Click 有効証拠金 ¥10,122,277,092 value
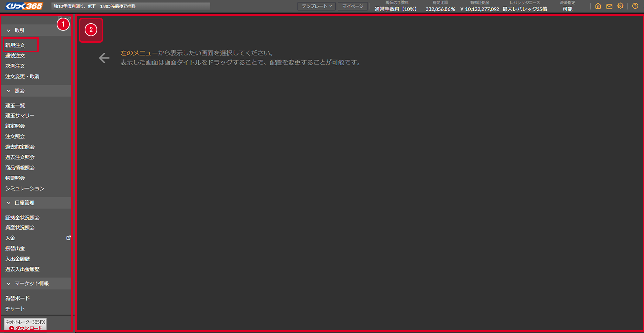The height and width of the screenshot is (333, 644). click(480, 9)
